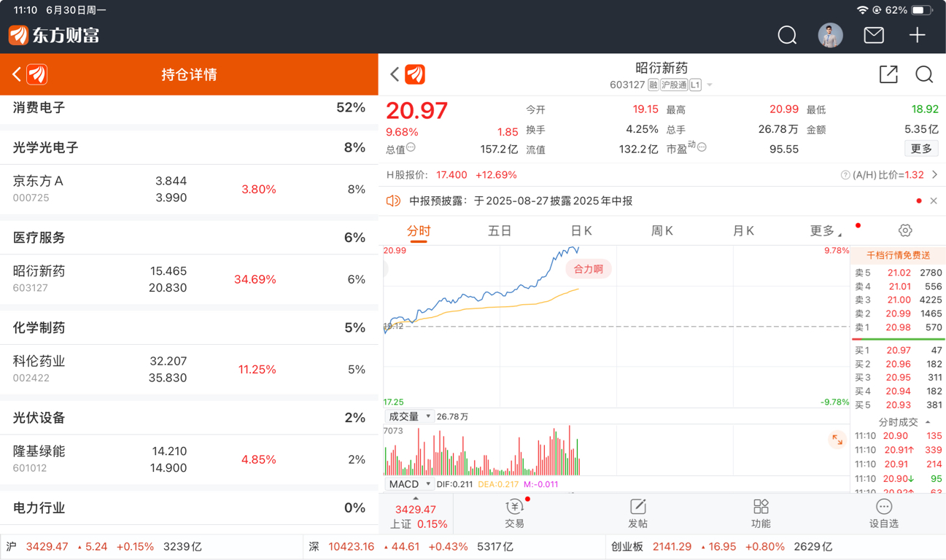This screenshot has height=560, width=946.
Task: Select the 光伏设备 sector header
Action: (x=189, y=418)
